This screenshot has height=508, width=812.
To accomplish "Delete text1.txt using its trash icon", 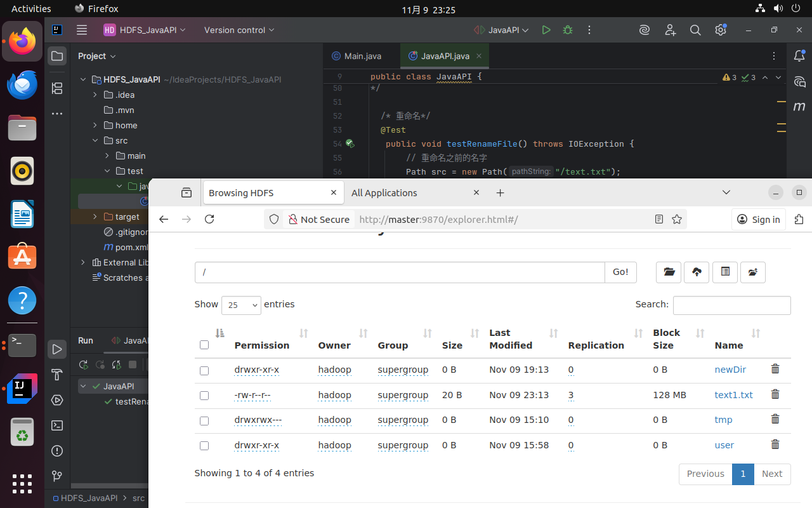I will pyautogui.click(x=775, y=394).
